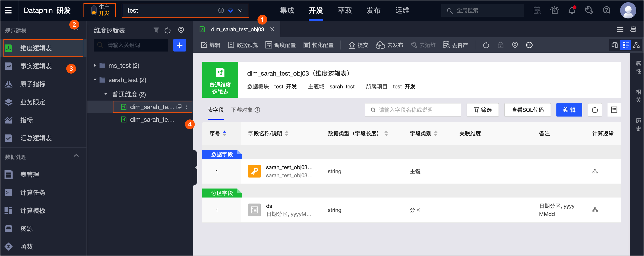Click the 提交 submit icon in toolbar
The height and width of the screenshot is (256, 644).
pos(352,45)
